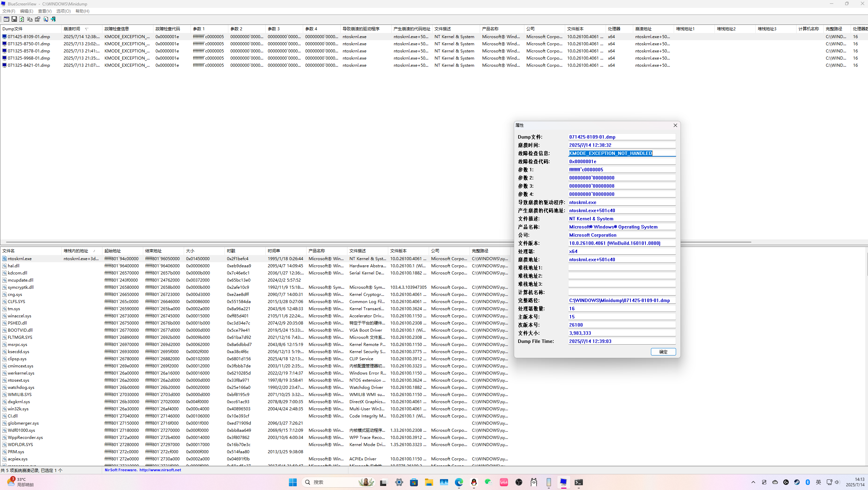The height and width of the screenshot is (490, 868).
Task: Open 选项(O) menu
Action: [x=63, y=11]
